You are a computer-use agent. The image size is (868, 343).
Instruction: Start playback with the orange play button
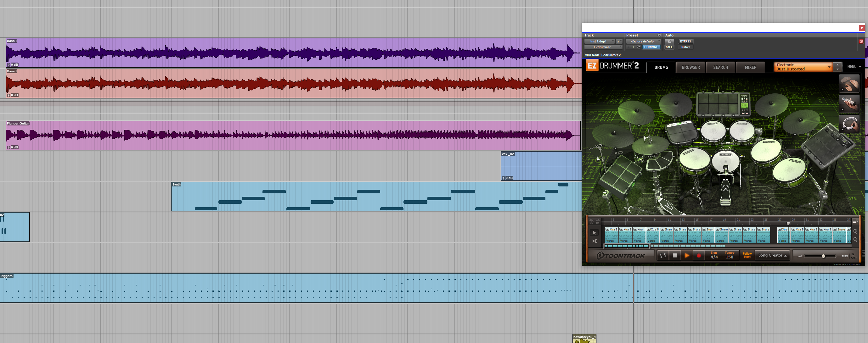(687, 256)
